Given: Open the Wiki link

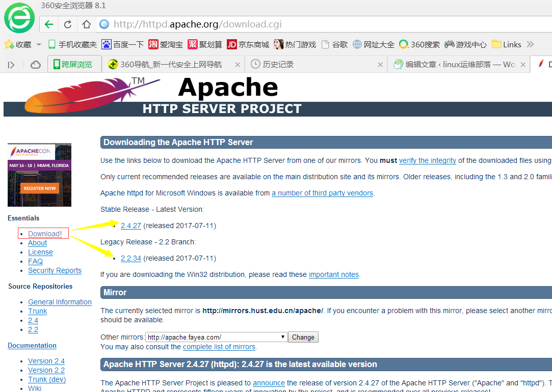Looking at the screenshot, I should click(35, 388).
